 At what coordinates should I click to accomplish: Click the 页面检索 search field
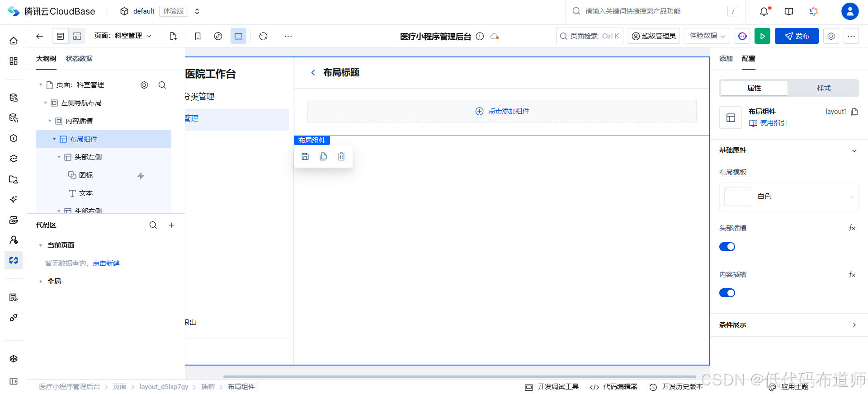click(x=590, y=36)
